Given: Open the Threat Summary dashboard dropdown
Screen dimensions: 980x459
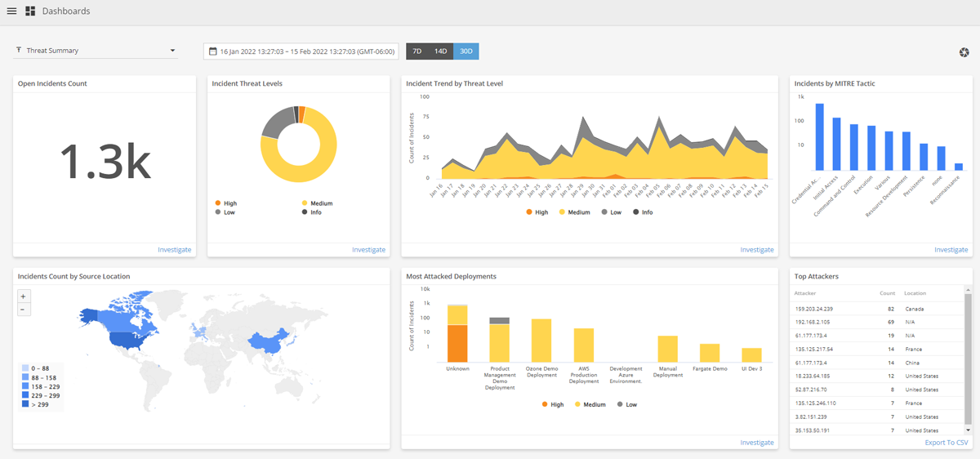Looking at the screenshot, I should (x=96, y=51).
